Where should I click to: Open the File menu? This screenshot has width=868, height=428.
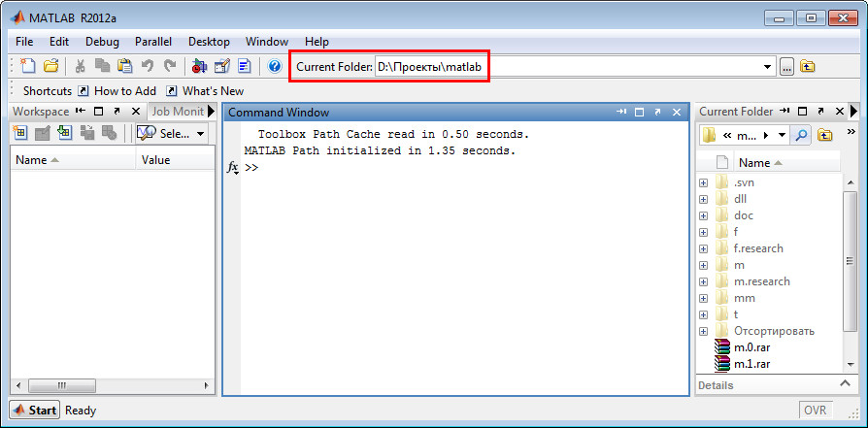coord(24,42)
